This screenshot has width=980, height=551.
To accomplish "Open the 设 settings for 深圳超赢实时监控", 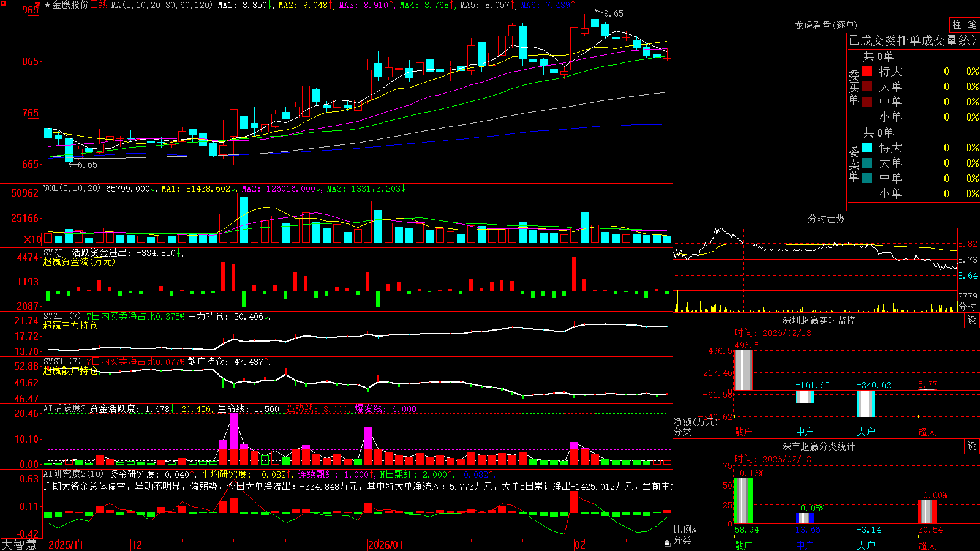I will [972, 320].
